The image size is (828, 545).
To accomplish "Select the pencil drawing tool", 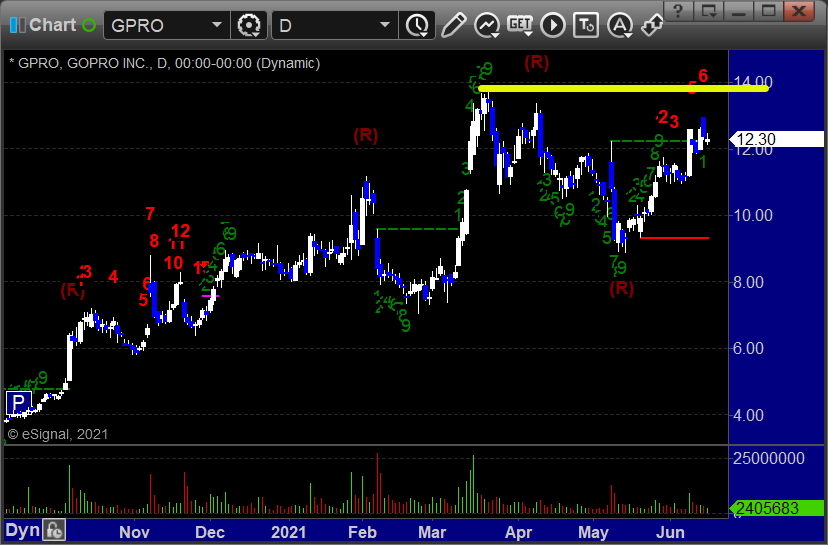I will 453,25.
